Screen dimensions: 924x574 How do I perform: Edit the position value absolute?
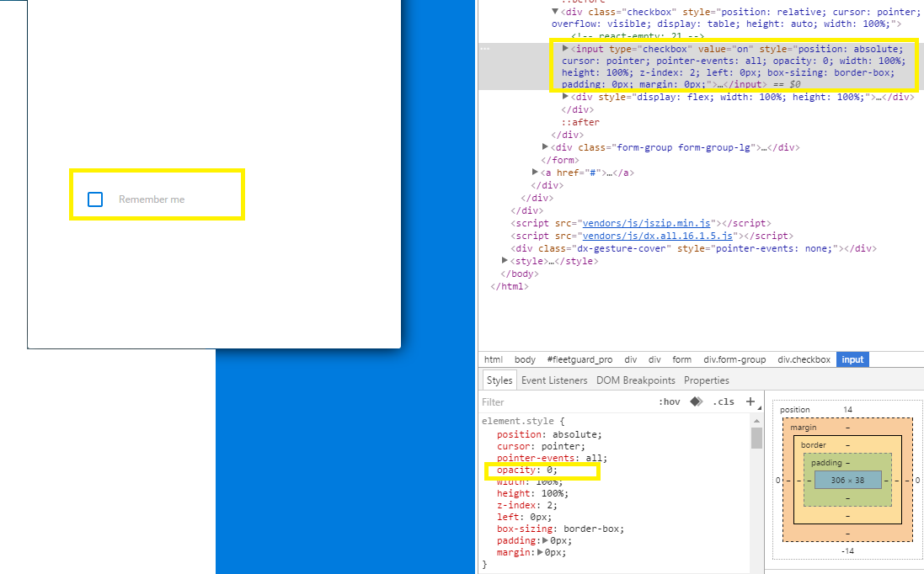[x=574, y=434]
